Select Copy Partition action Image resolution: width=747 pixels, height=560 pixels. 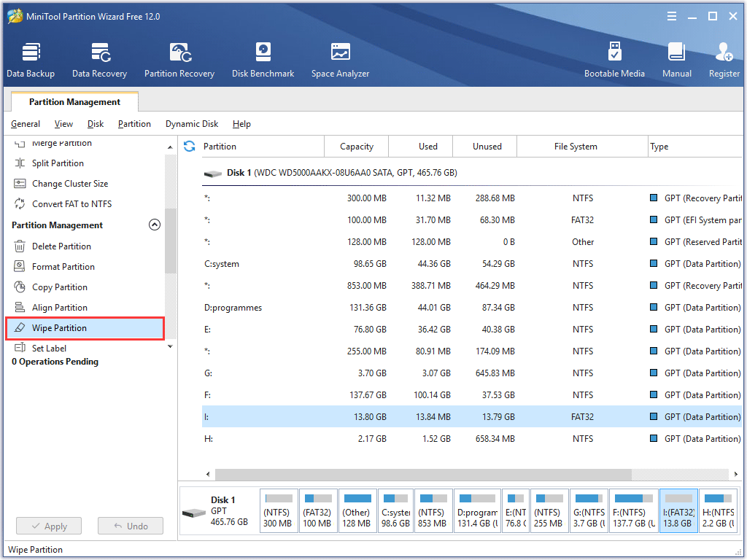click(x=60, y=287)
